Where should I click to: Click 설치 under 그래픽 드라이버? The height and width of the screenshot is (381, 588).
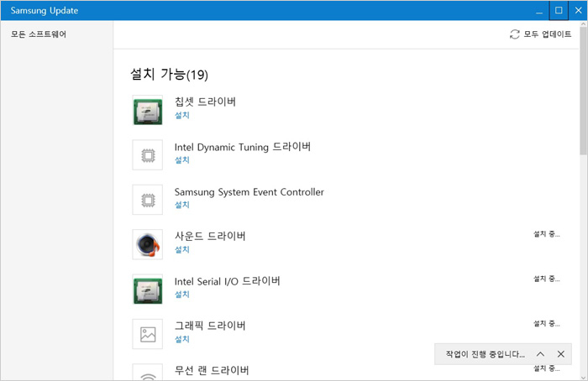(182, 339)
